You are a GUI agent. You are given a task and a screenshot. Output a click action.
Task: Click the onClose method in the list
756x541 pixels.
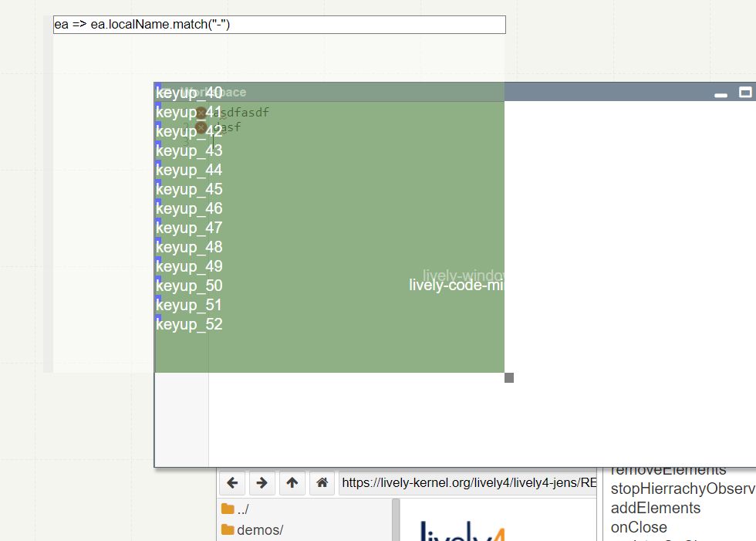(639, 527)
